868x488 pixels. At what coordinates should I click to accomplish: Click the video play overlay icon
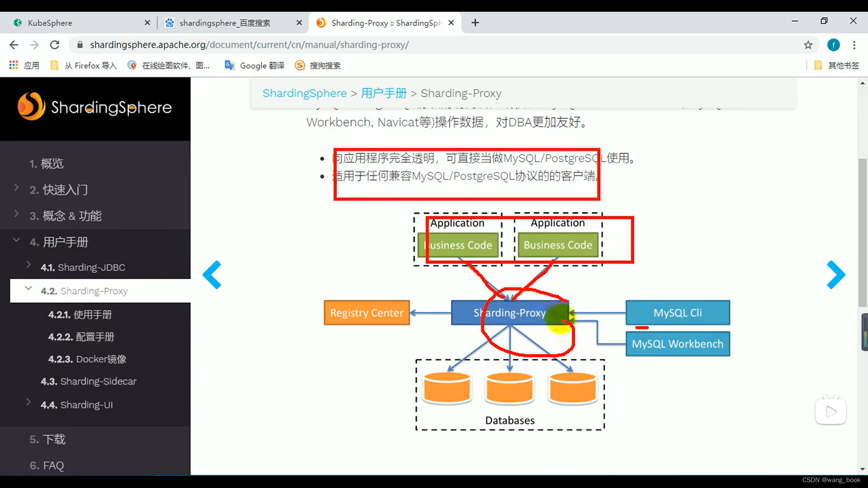(831, 411)
